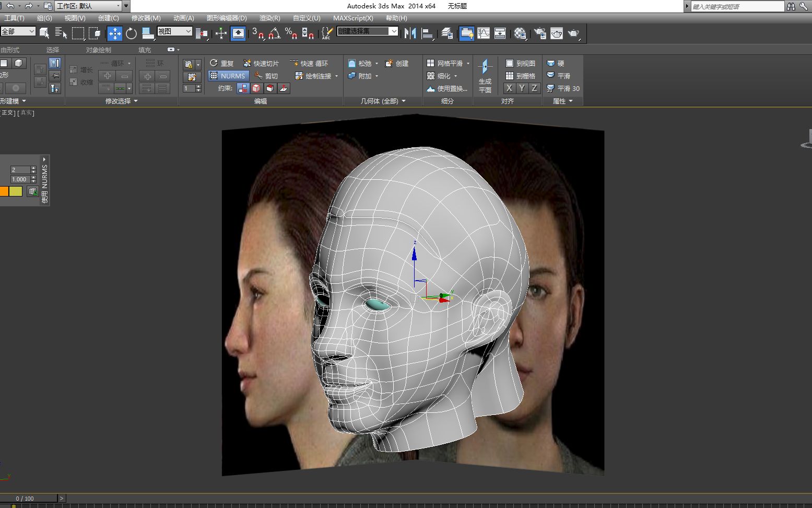Open the 渲染(R) menu
Screen dimensions: 812x508
pos(269,18)
